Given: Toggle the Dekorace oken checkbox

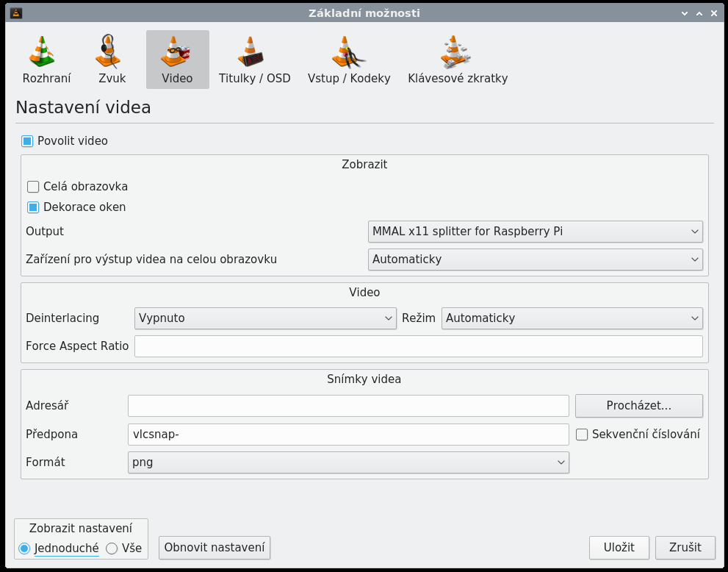Looking at the screenshot, I should point(33,207).
